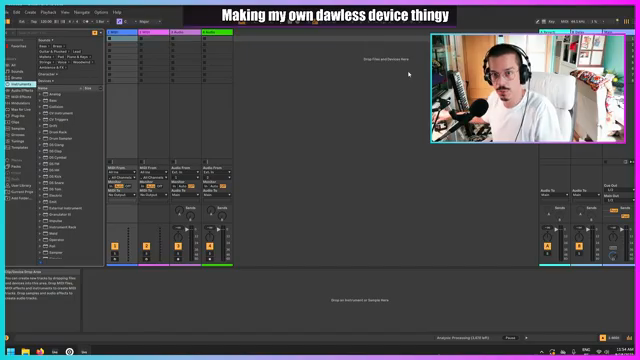This screenshot has width=640, height=360.
Task: Open the Grooves browser category
Action: point(18,135)
